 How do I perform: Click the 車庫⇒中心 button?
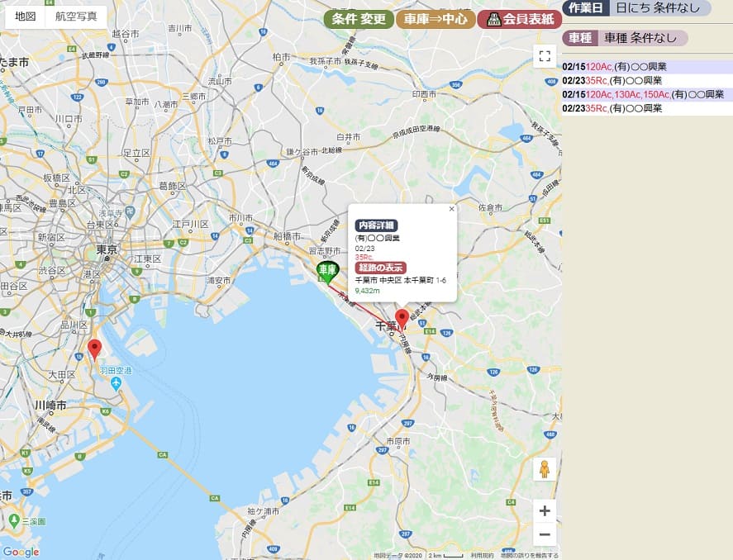(436, 19)
